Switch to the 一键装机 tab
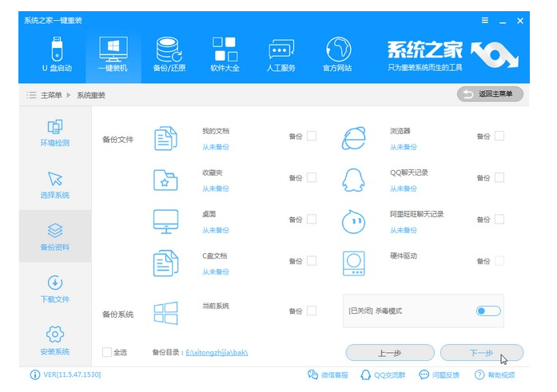The image size is (557, 392). [x=113, y=54]
